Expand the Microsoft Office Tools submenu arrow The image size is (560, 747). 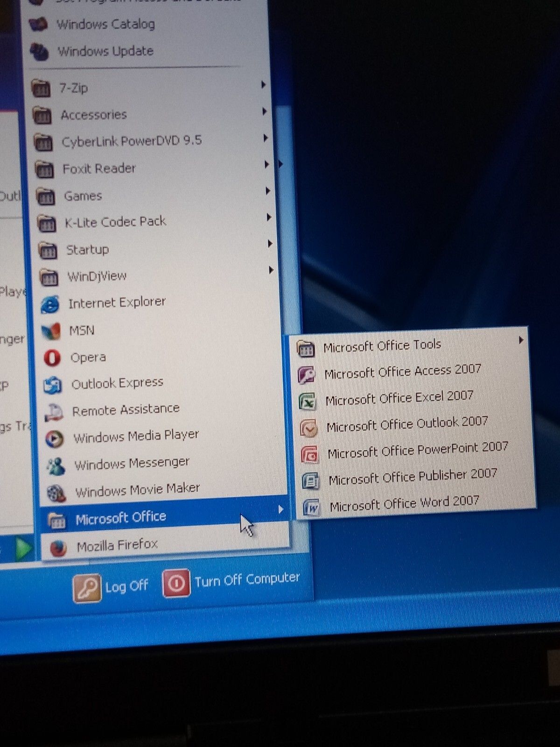(521, 340)
